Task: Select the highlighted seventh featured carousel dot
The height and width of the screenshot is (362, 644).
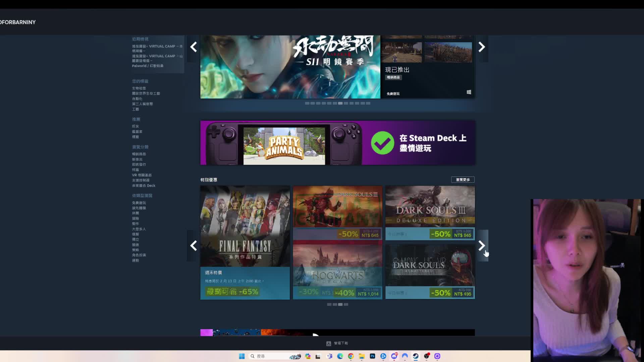Action: tap(340, 103)
